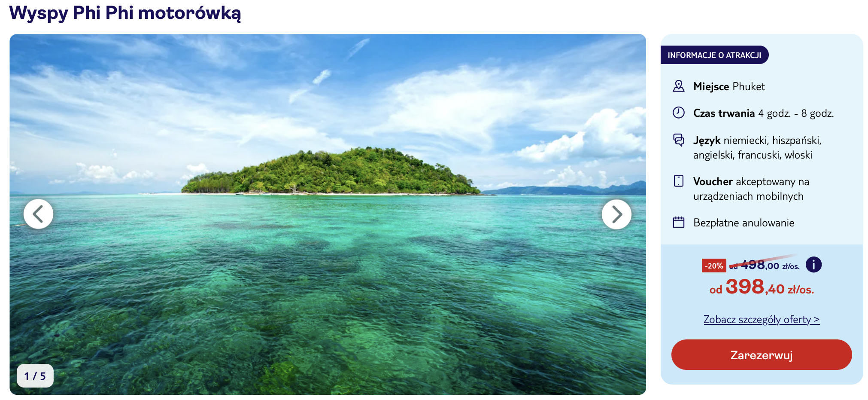The width and height of the screenshot is (868, 400).
Task: Click the mobile voucher icon
Action: pos(678,181)
